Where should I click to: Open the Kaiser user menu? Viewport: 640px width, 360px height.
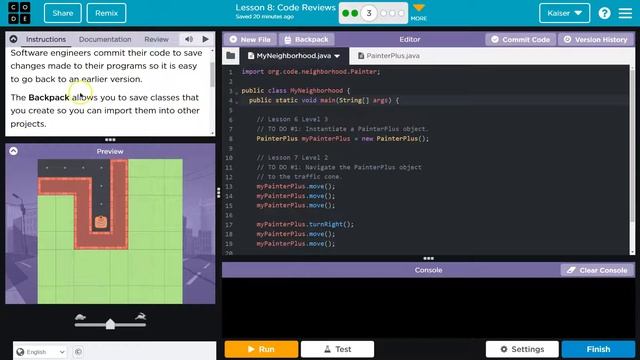point(564,13)
